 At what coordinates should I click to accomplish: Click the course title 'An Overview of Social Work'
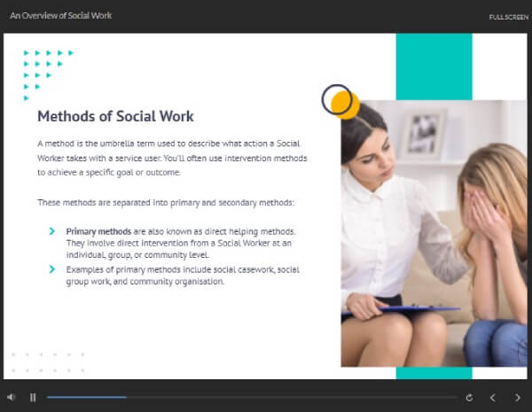(x=60, y=16)
